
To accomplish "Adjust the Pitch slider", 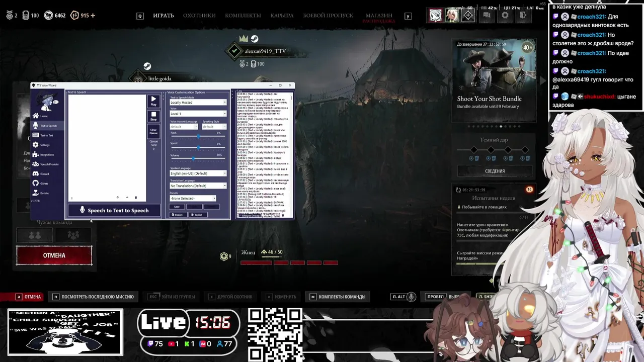I will (x=198, y=137).
